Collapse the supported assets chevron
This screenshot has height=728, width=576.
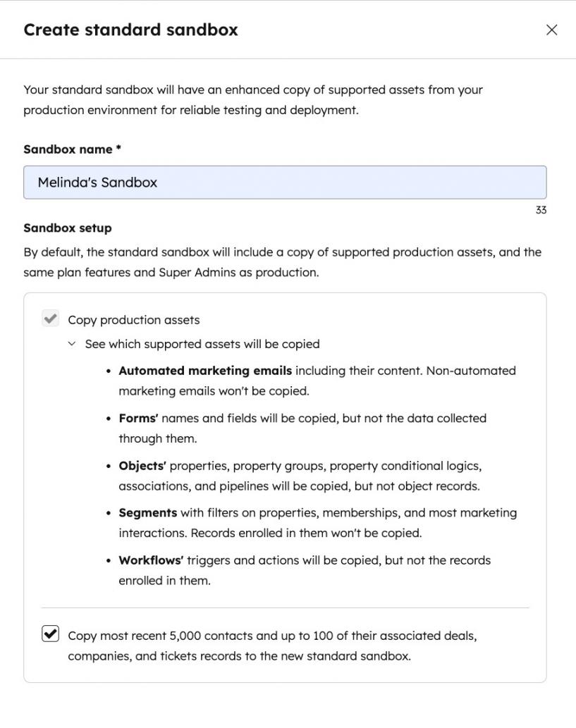pos(71,344)
